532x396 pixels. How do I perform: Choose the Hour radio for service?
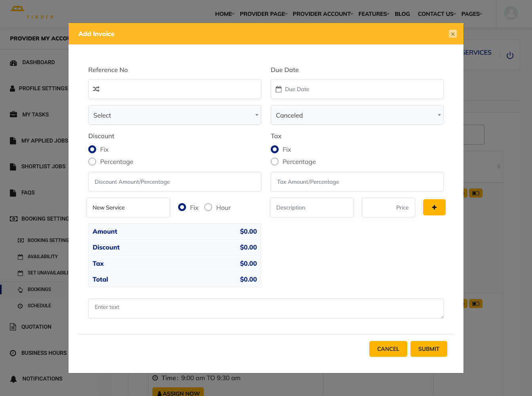pos(208,208)
